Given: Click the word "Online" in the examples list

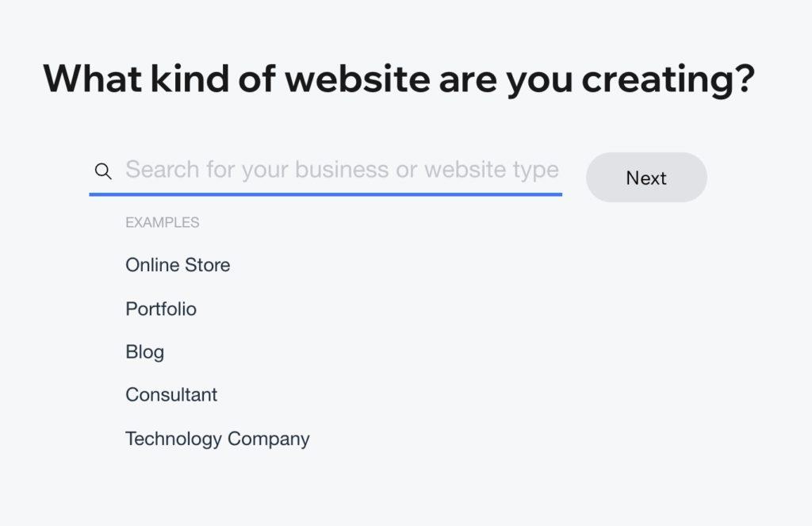Looking at the screenshot, I should tap(151, 265).
